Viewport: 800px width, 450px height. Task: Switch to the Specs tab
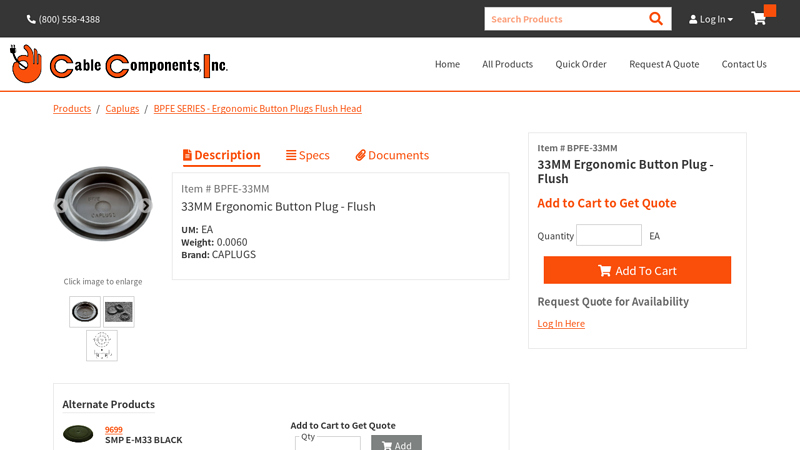[x=307, y=155]
